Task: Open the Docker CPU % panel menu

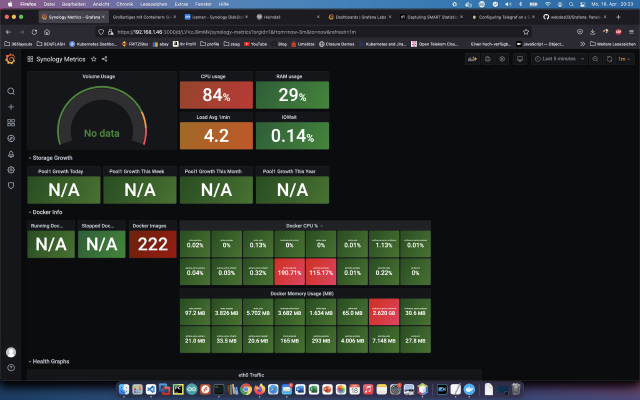Action: point(304,226)
